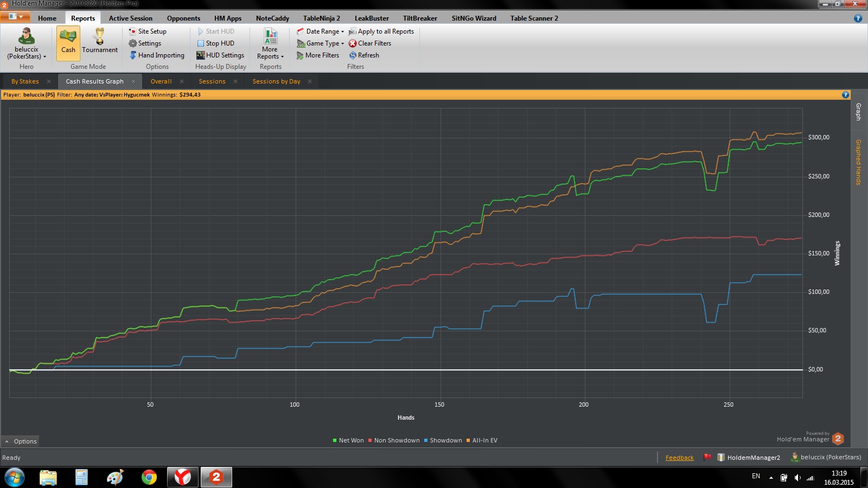Open the Windows Start menu
The width and height of the screenshot is (868, 488).
tap(15, 477)
